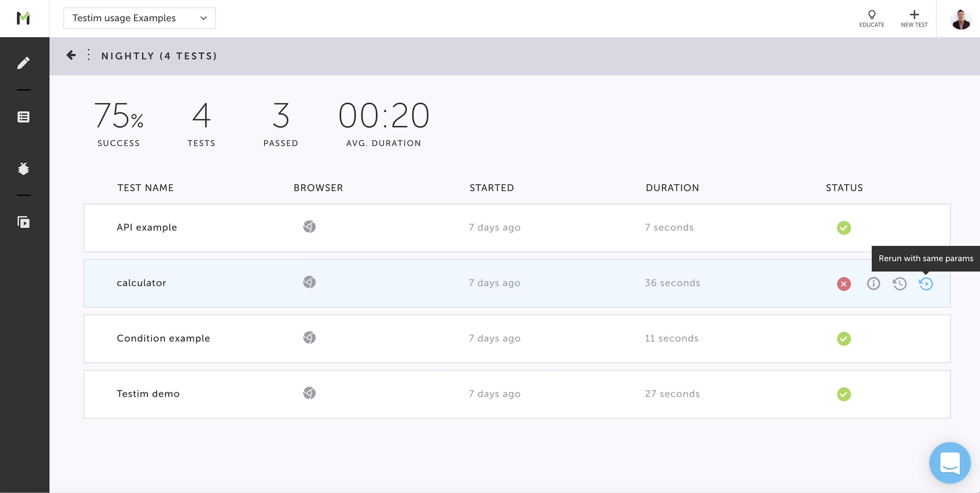Screen dimensions: 980x493
Task: Click the passed status icon for Testim demo
Action: point(843,394)
